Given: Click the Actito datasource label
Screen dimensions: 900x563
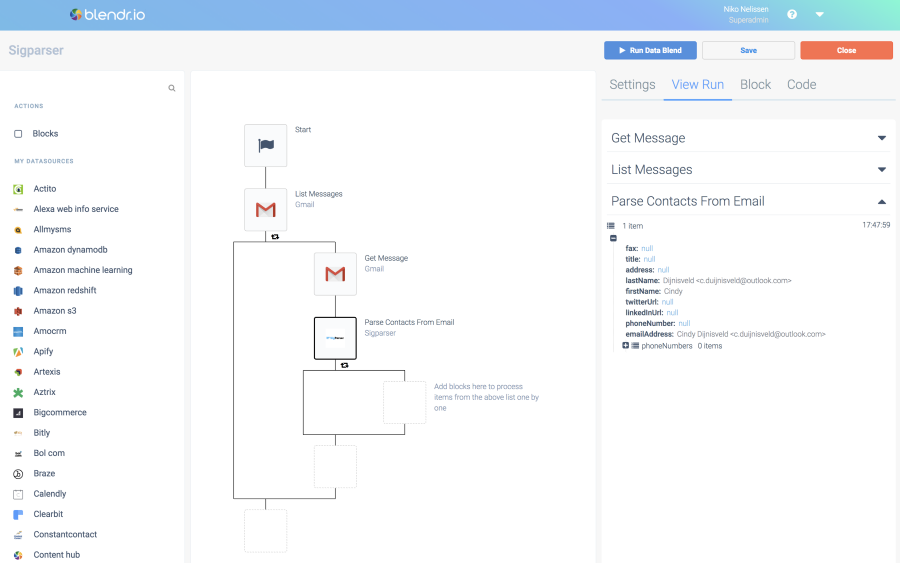Looking at the screenshot, I should pyautogui.click(x=45, y=189).
